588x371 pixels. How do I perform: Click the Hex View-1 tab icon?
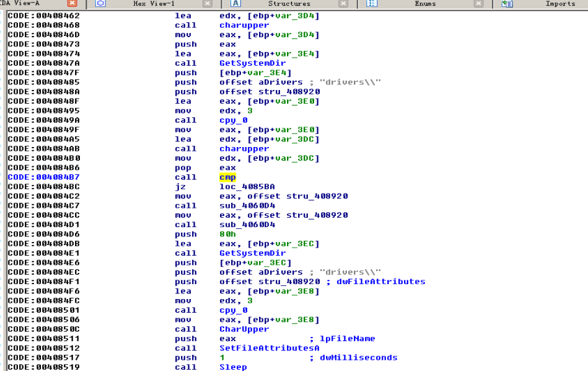click(x=100, y=4)
